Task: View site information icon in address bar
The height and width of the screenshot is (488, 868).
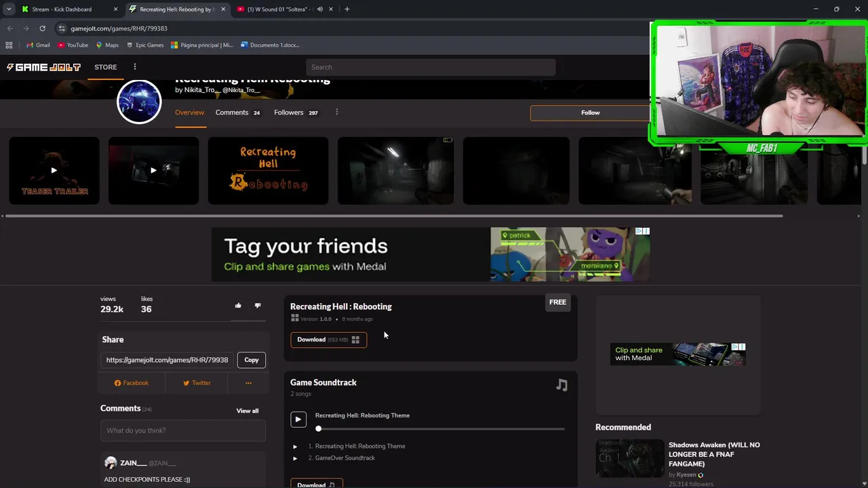Action: [x=62, y=28]
